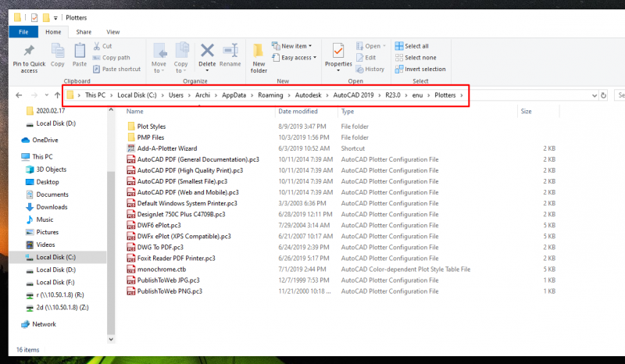Click navigation pane scroll-down arrow
Image resolution: width=625 pixels, height=364 pixels.
pos(111,339)
